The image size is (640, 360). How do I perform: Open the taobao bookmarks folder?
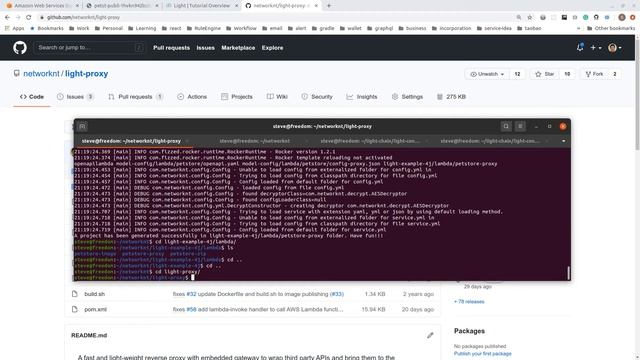(529, 28)
